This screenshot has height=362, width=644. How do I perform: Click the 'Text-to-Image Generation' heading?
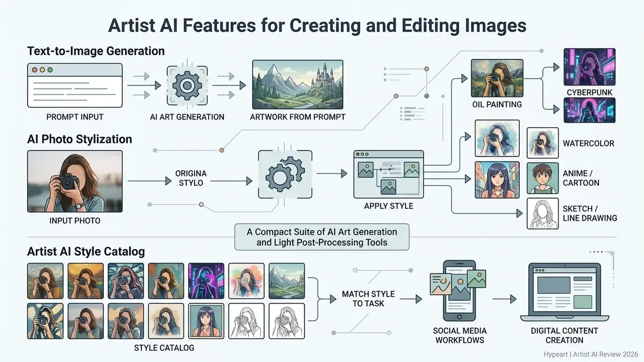coord(96,51)
